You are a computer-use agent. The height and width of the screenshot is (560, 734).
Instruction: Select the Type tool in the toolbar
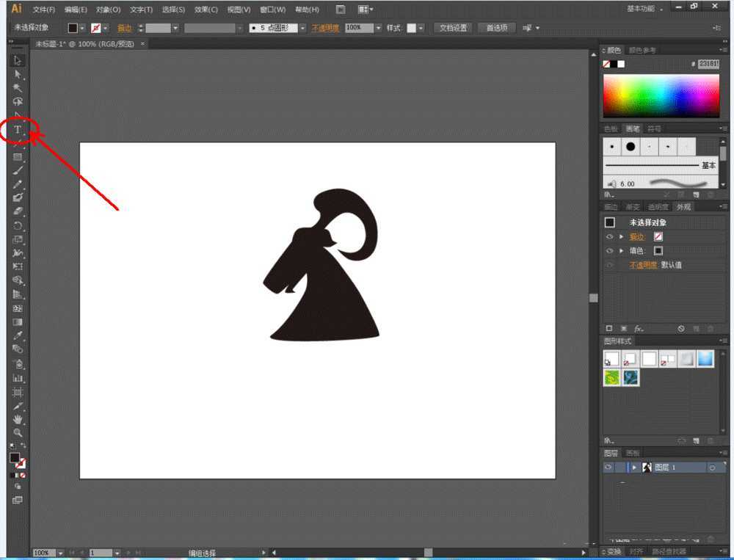click(17, 129)
